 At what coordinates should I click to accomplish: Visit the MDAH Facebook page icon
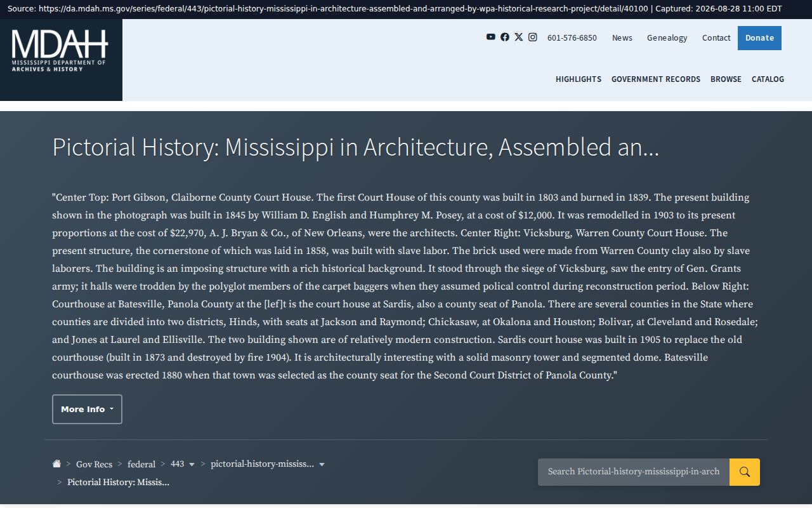[x=505, y=37]
